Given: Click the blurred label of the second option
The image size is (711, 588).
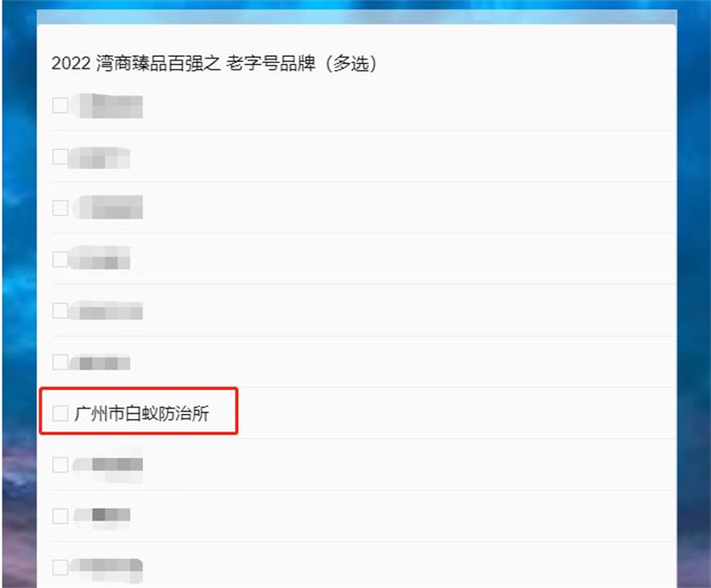Looking at the screenshot, I should point(100,157).
